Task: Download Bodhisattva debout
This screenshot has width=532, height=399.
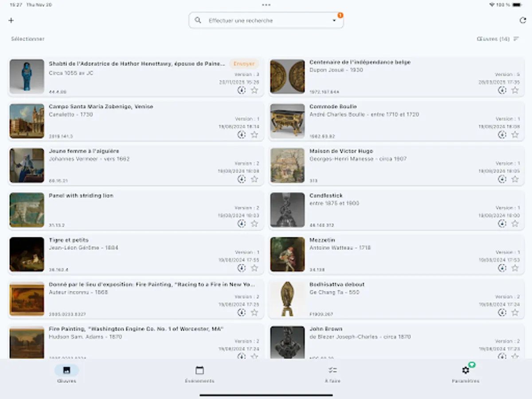Action: [502, 313]
